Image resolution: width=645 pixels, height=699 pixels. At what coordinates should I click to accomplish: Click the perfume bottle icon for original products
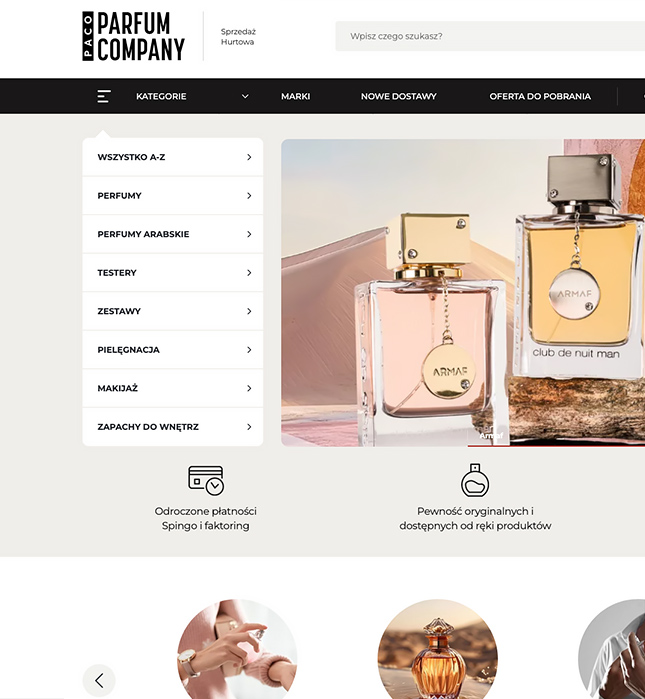click(475, 480)
